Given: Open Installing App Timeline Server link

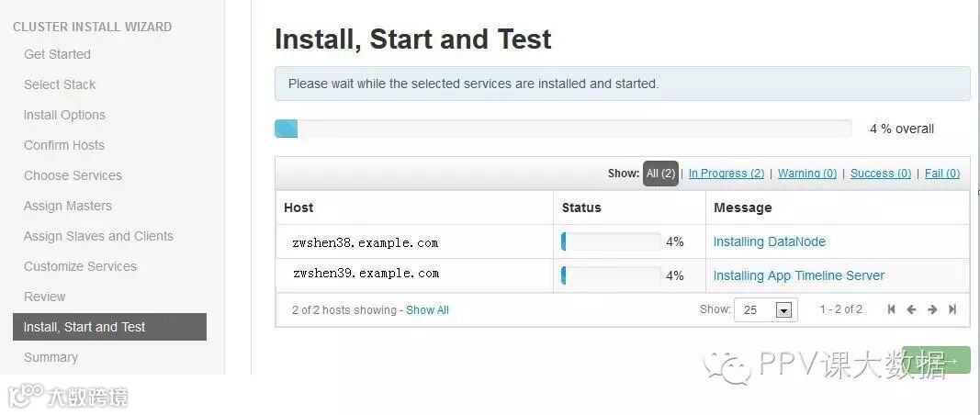Looking at the screenshot, I should pyautogui.click(x=798, y=275).
